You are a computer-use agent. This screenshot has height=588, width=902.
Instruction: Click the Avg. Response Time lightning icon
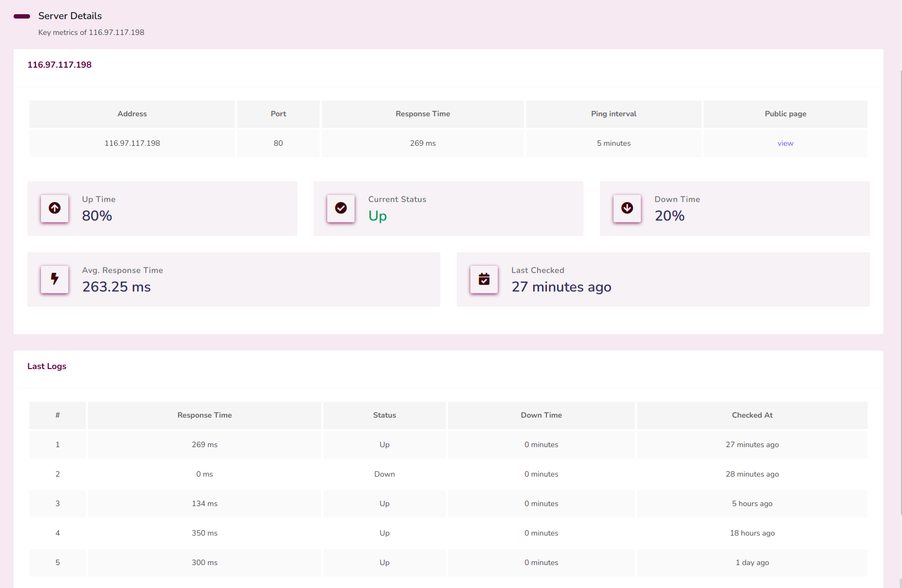(x=55, y=279)
